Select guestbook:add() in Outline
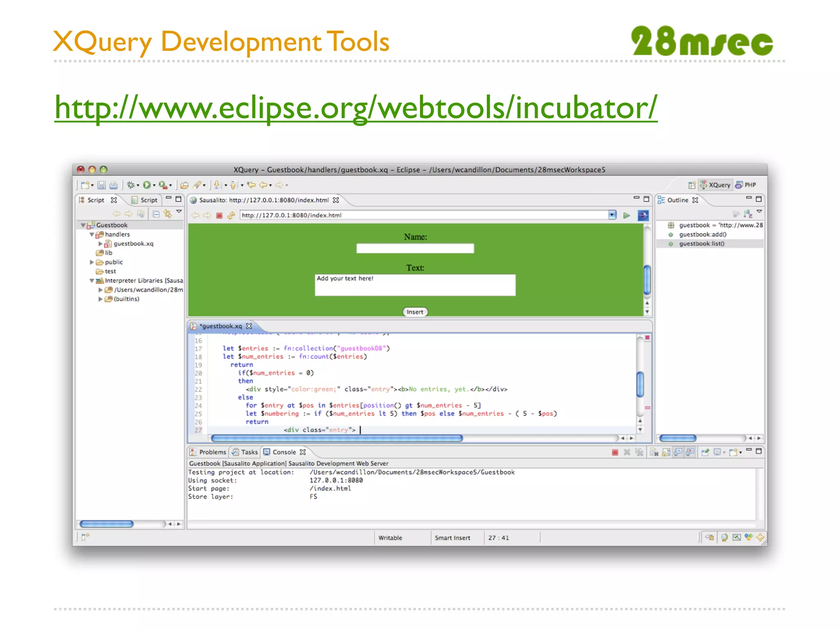Image resolution: width=840 pixels, height=630 pixels. click(x=703, y=235)
